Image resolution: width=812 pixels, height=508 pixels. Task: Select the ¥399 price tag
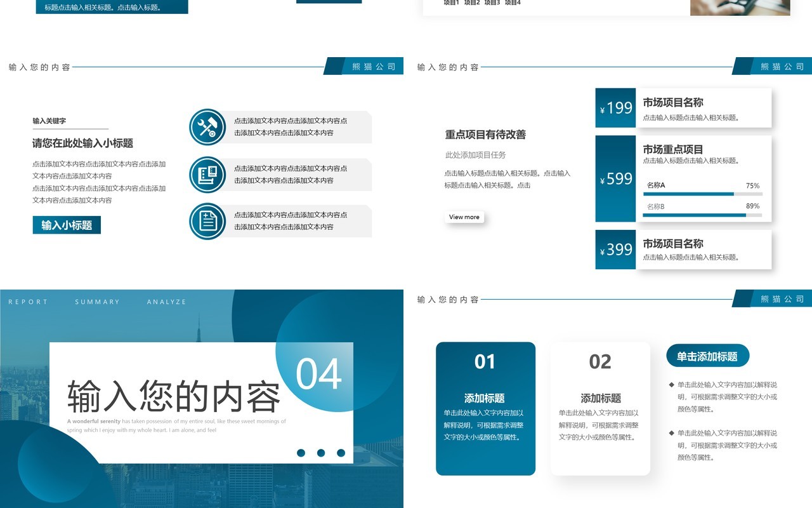pyautogui.click(x=615, y=250)
